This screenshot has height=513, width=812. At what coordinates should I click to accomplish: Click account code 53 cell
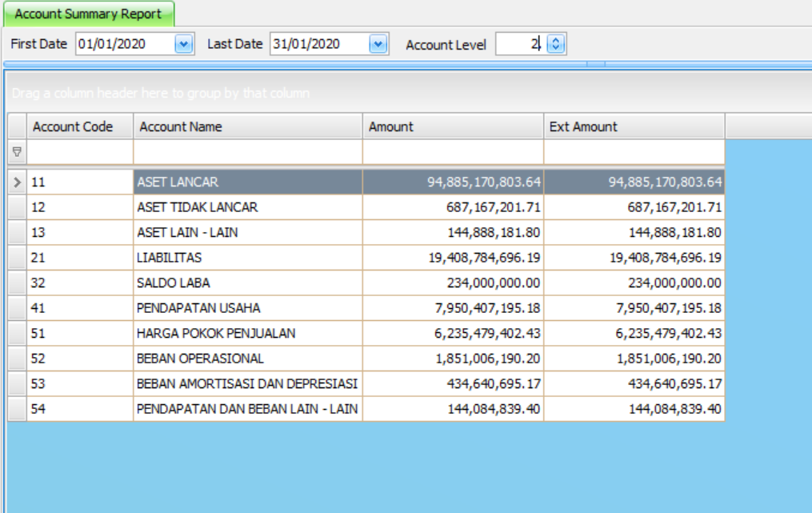[x=80, y=383]
